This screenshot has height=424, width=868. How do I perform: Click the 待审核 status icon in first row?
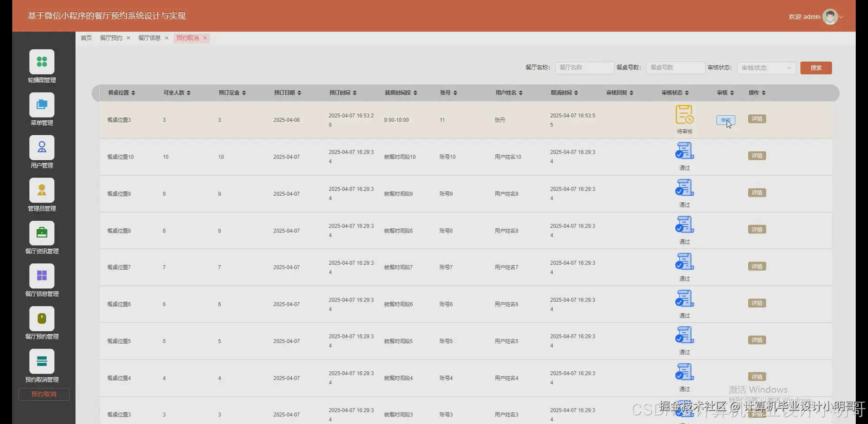click(x=684, y=114)
